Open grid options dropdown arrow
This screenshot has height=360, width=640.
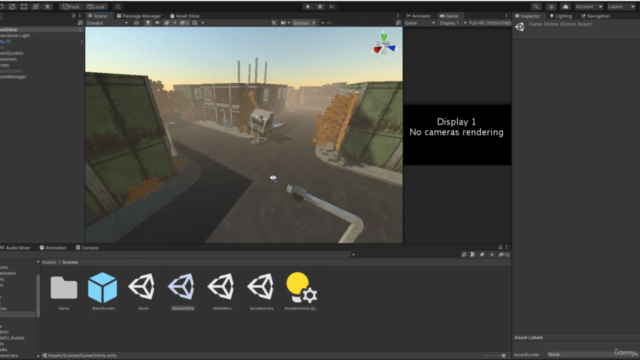tap(203, 23)
